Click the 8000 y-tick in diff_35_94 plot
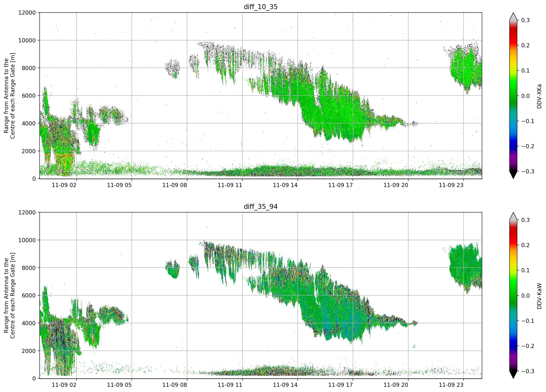The image size is (546, 392). (29, 268)
